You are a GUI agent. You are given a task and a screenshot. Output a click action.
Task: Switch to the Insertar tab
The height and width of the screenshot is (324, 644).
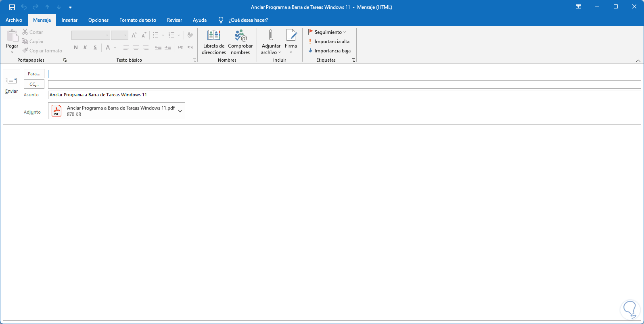(x=69, y=20)
